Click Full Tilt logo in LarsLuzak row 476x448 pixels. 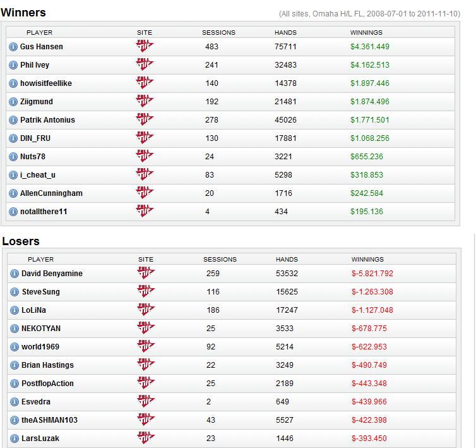click(146, 438)
